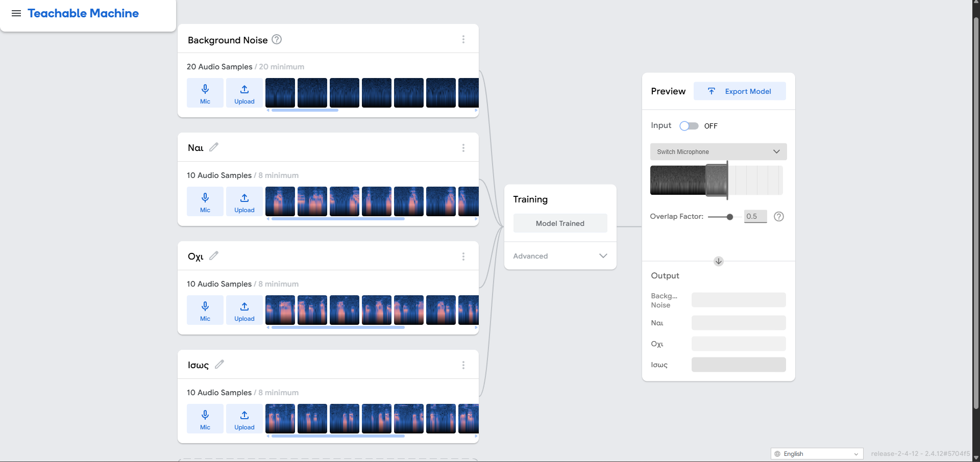Record Ισως samples with Mic
The image size is (980, 462).
pyautogui.click(x=205, y=419)
